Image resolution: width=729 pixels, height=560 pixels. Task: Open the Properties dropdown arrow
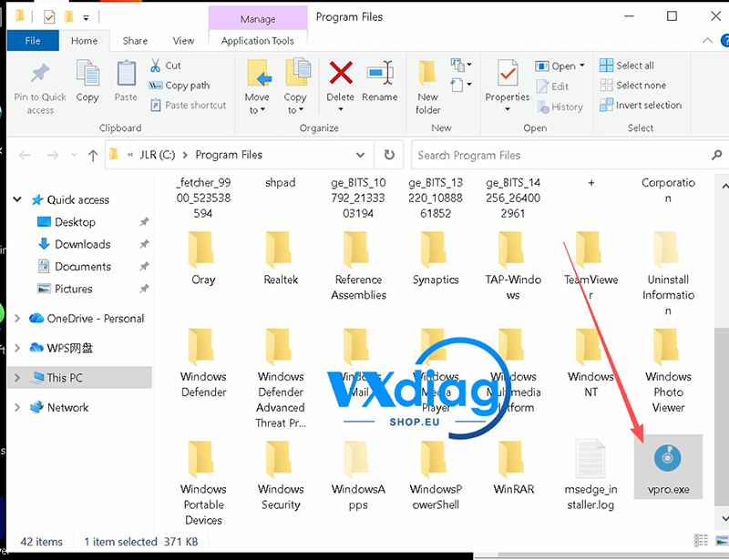[508, 109]
